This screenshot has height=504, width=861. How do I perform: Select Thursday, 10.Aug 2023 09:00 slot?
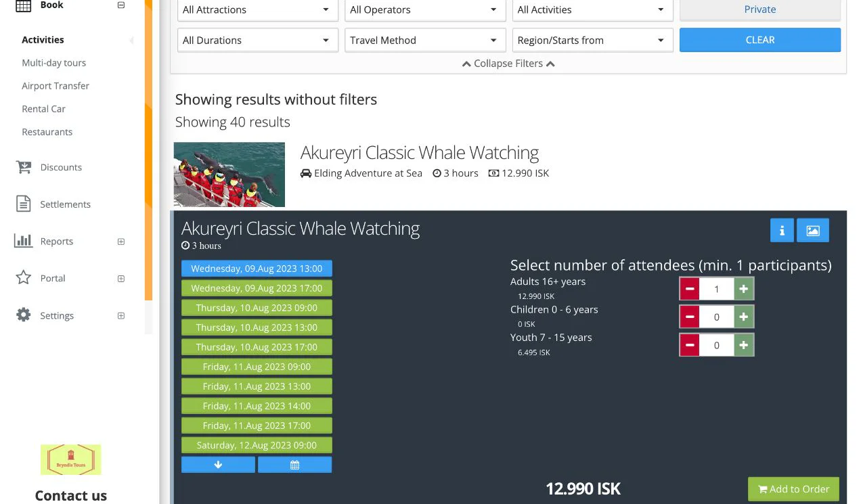[x=257, y=308]
